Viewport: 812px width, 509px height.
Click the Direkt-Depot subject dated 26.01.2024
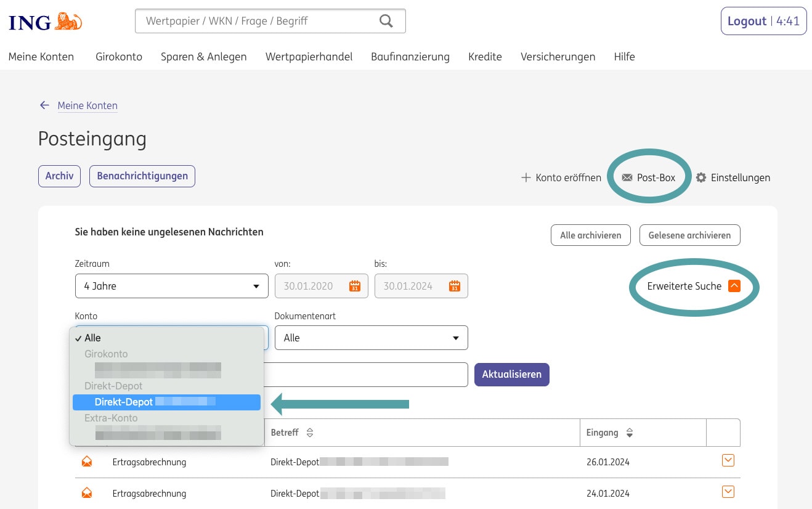coord(359,462)
